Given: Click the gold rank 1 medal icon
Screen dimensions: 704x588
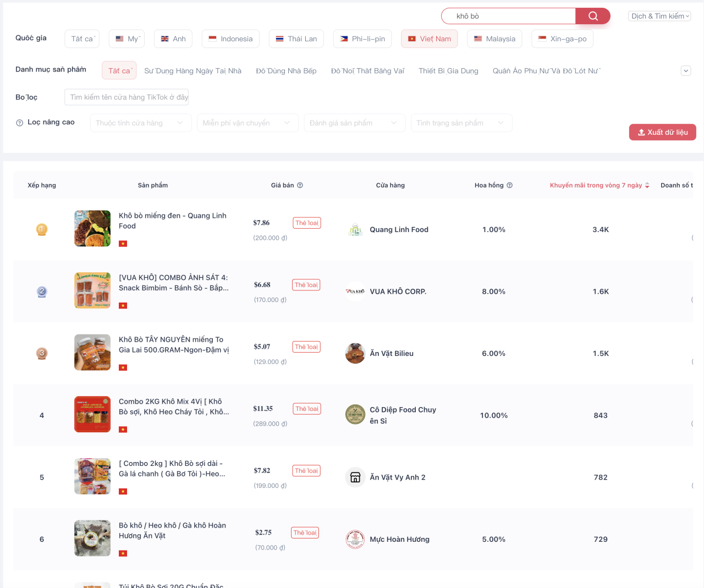Looking at the screenshot, I should (42, 229).
